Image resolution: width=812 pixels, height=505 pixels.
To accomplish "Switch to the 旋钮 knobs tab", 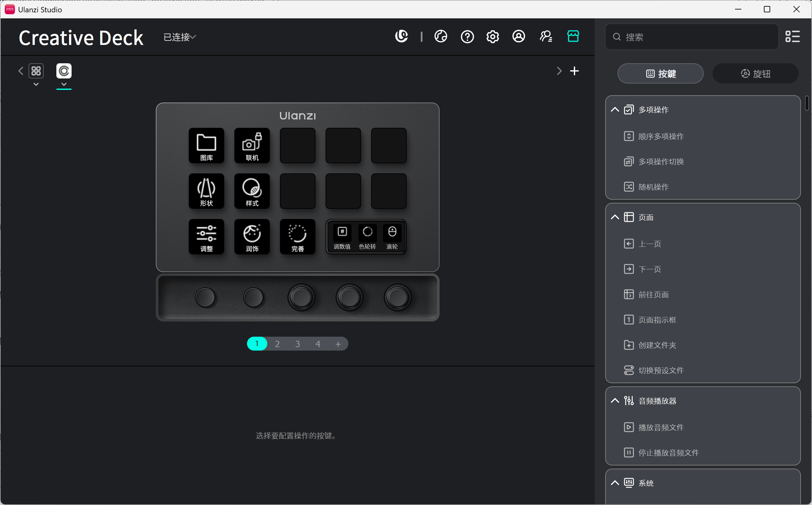I will click(x=755, y=73).
